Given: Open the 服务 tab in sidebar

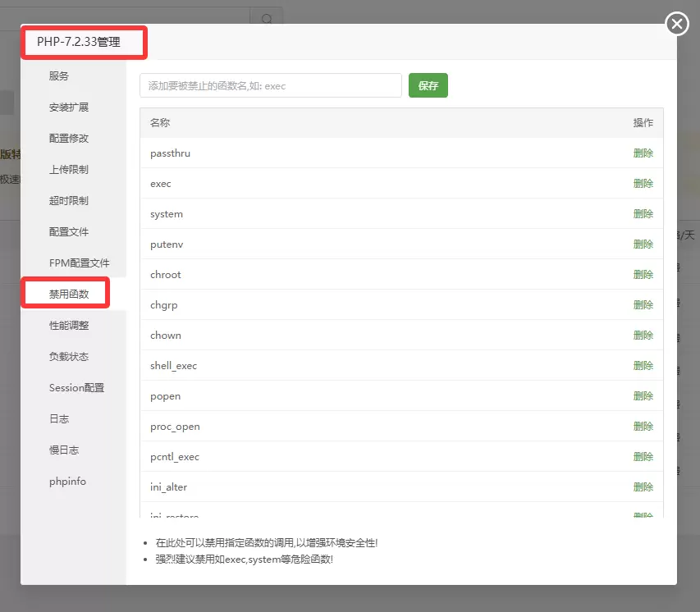Looking at the screenshot, I should 59,76.
